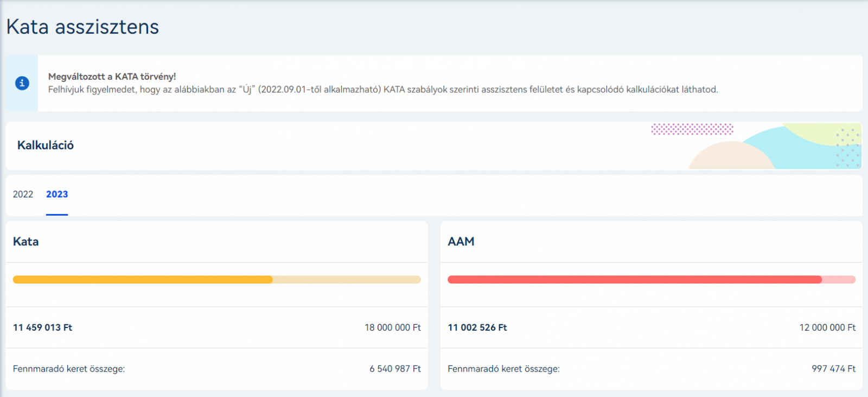The width and height of the screenshot is (868, 397).
Task: Click the 997 474 Ft remaining value
Action: 833,369
